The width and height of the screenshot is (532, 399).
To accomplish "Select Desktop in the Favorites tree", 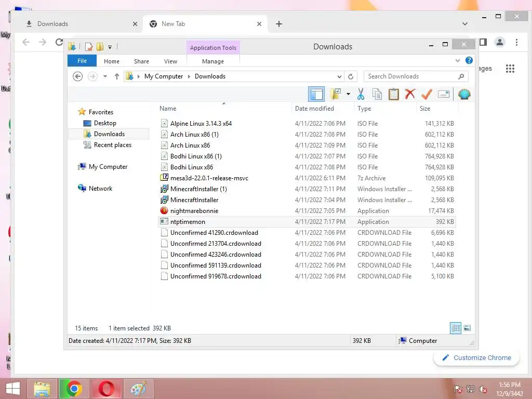I will [x=105, y=123].
